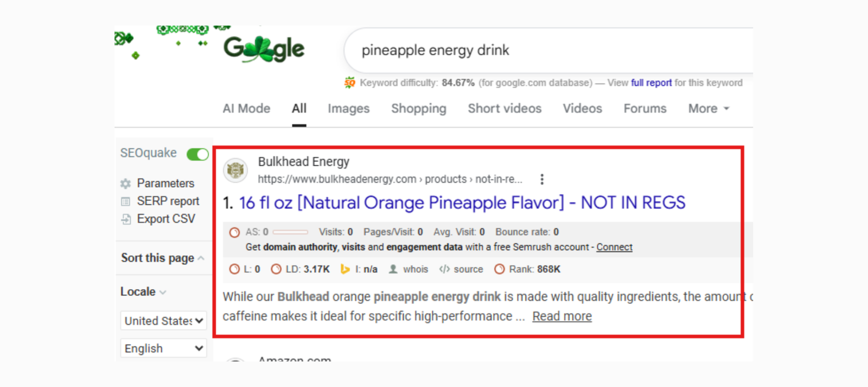Viewport: 868px width, 387px height.
Task: Open the English language dropdown
Action: tap(163, 348)
